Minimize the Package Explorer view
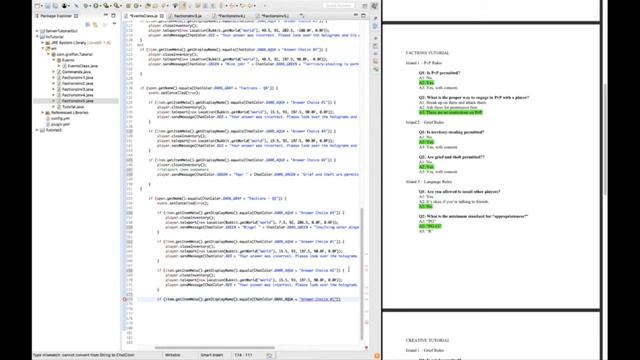The width and height of the screenshot is (640, 360). click(x=106, y=16)
